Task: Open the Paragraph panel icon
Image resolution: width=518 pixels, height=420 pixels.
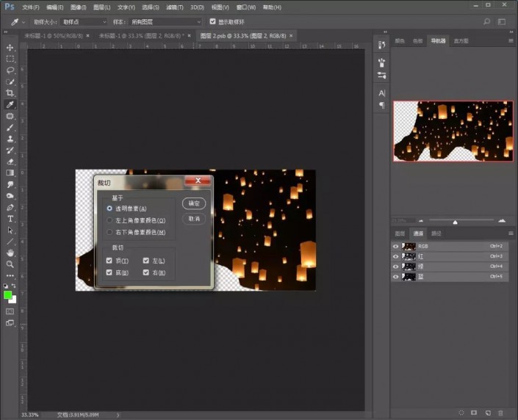Action: click(x=381, y=105)
